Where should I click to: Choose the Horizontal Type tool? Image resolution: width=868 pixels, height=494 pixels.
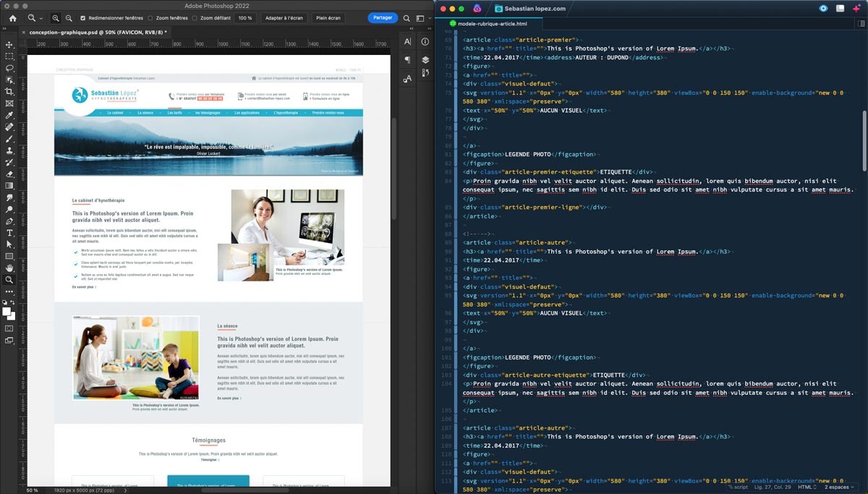(x=9, y=233)
